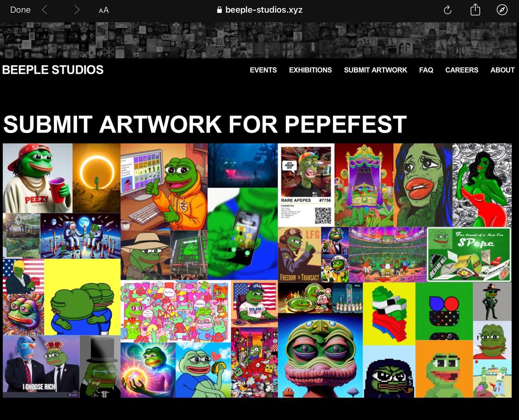Select the green woman in red dress artwork

click(x=482, y=185)
